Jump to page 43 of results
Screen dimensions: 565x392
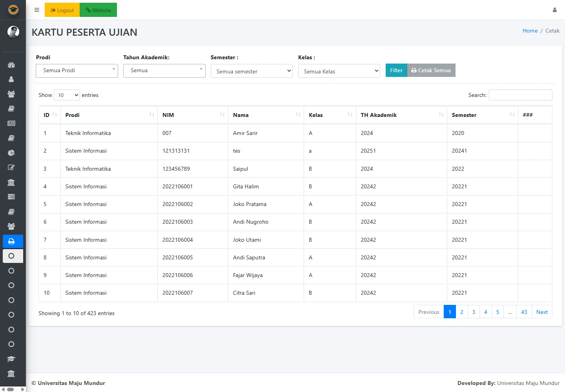tap(524, 312)
